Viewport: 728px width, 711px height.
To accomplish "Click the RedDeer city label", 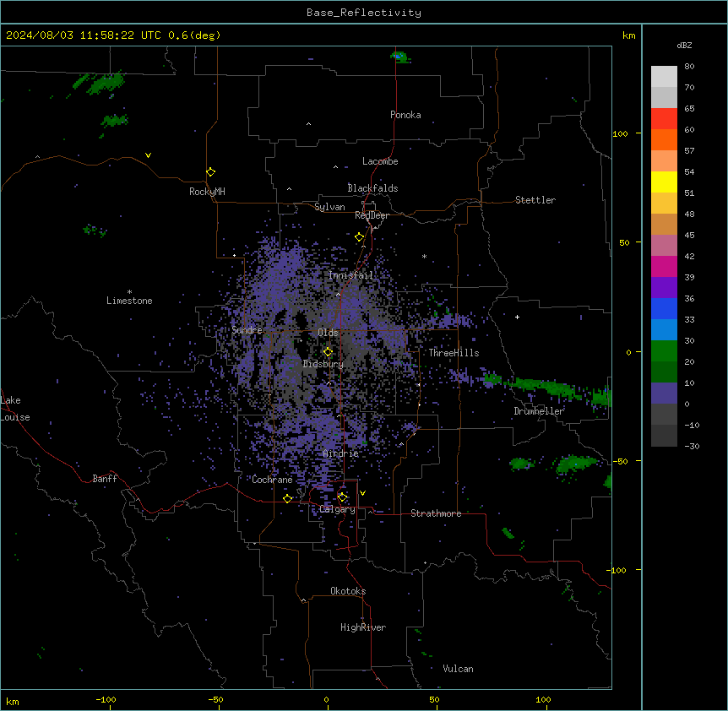I will (x=372, y=215).
